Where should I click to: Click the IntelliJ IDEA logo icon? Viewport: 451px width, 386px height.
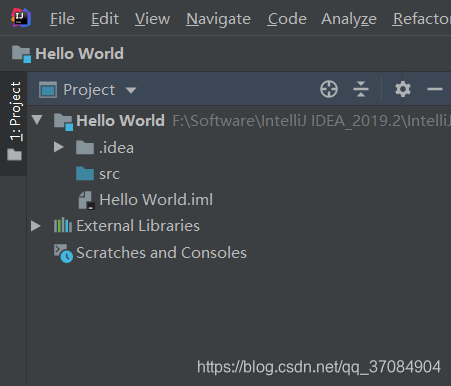coord(21,18)
